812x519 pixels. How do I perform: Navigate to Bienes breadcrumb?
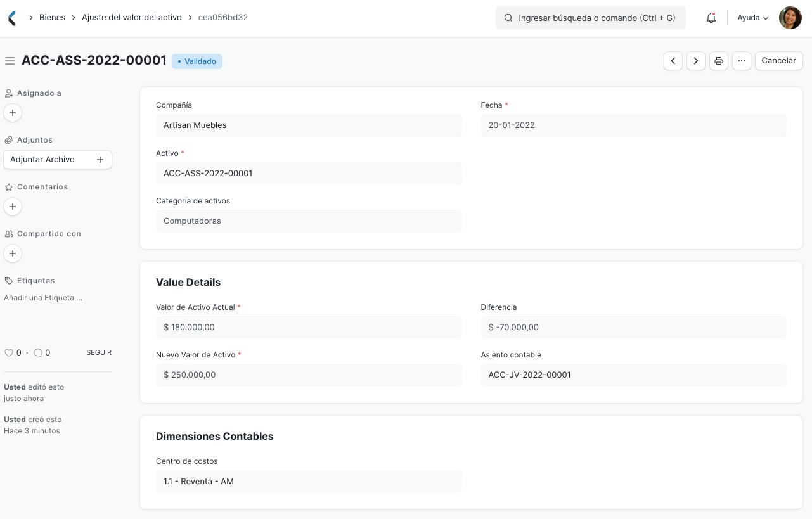coord(52,18)
